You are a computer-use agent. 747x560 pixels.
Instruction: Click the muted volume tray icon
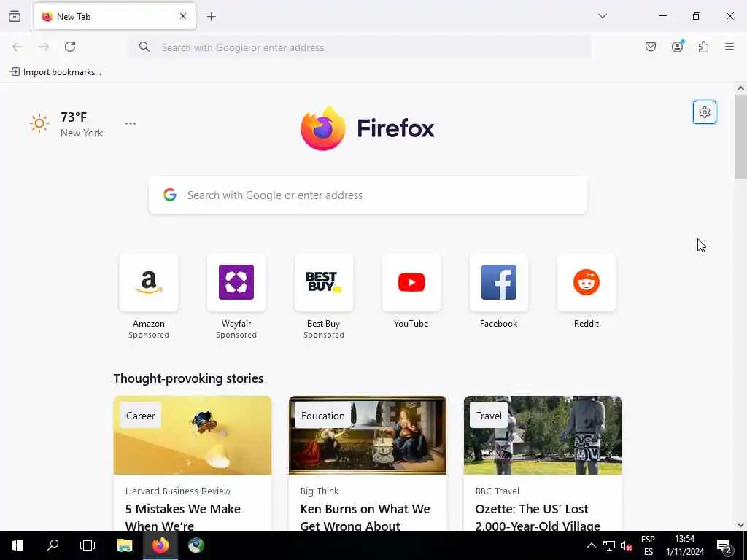(626, 545)
